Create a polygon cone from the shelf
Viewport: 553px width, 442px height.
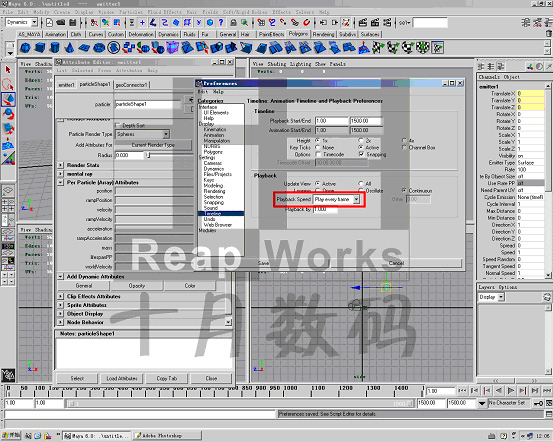point(69,48)
